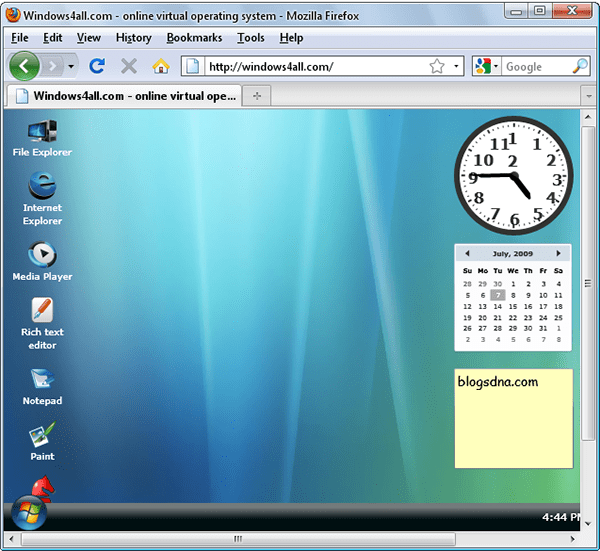Go to the Firefox home page
Image resolution: width=600 pixels, height=551 pixels.
pos(161,66)
